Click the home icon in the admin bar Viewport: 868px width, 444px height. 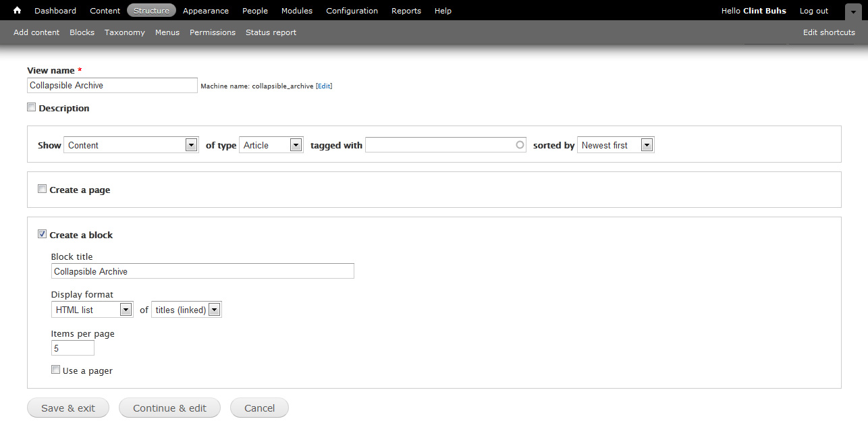[18, 11]
